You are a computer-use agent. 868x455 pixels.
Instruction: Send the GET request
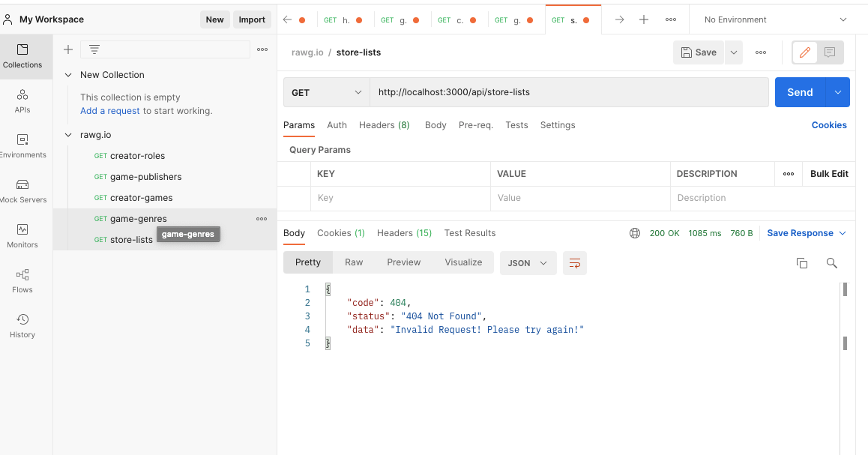(800, 92)
